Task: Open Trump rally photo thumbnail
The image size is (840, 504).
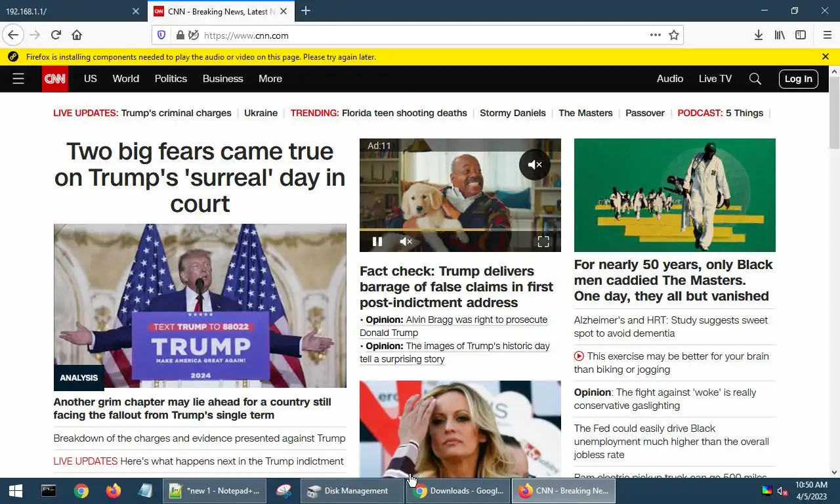Action: pyautogui.click(x=199, y=306)
